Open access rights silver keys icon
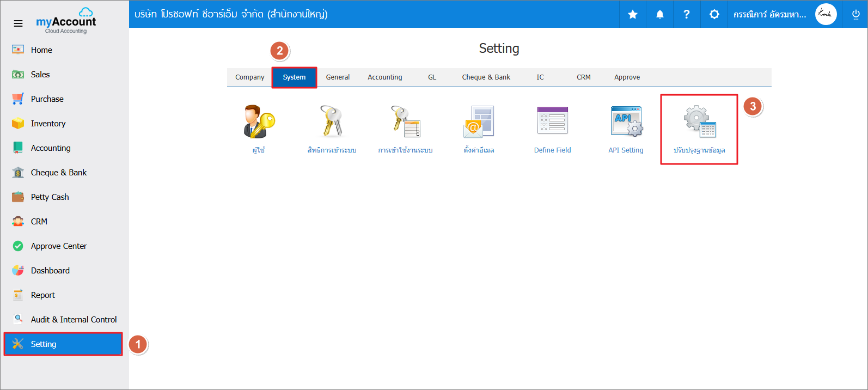This screenshot has height=390, width=868. pos(332,121)
